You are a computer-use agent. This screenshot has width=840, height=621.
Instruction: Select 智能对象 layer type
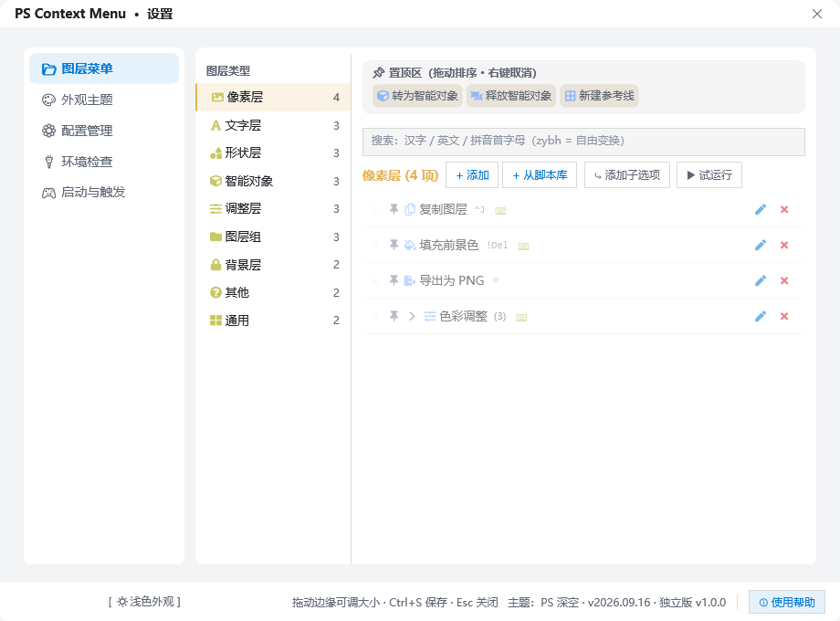(273, 181)
